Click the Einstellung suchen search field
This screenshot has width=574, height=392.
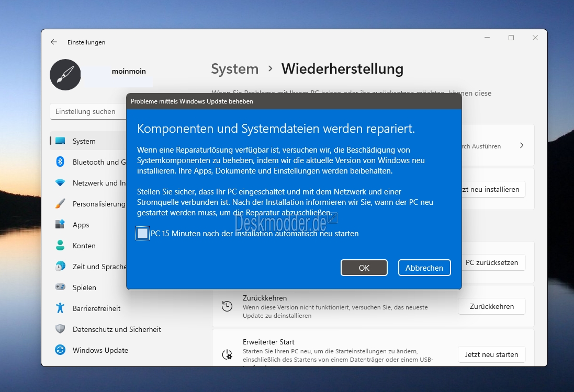88,111
